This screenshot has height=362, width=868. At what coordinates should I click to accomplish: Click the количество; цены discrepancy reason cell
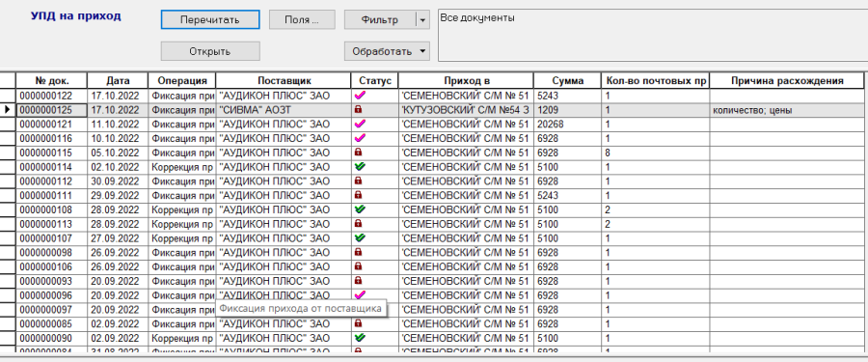(787, 110)
